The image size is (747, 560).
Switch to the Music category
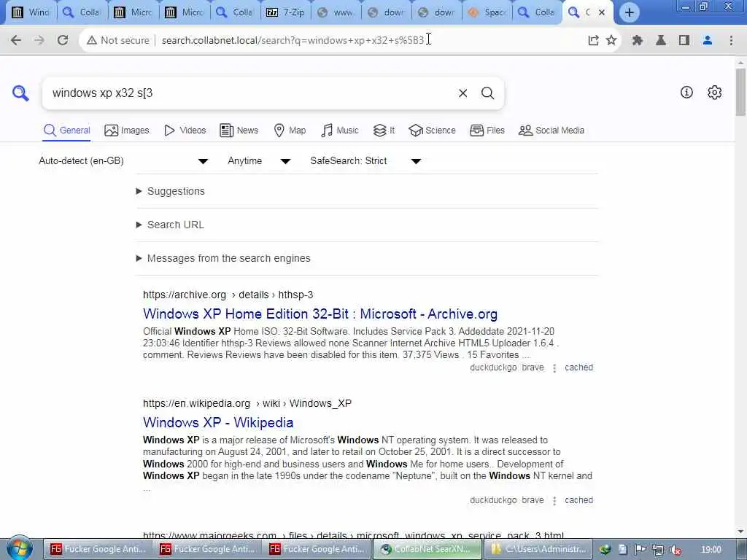340,131
